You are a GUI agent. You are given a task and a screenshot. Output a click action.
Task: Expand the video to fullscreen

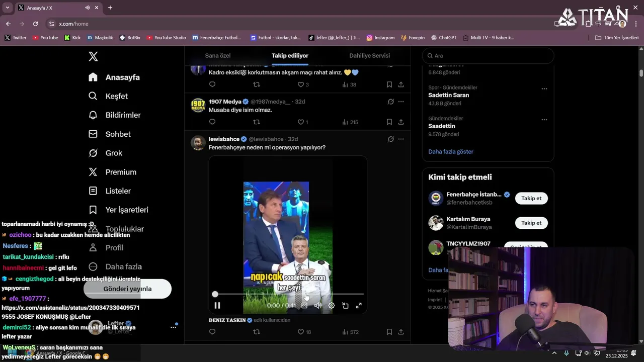tap(359, 305)
